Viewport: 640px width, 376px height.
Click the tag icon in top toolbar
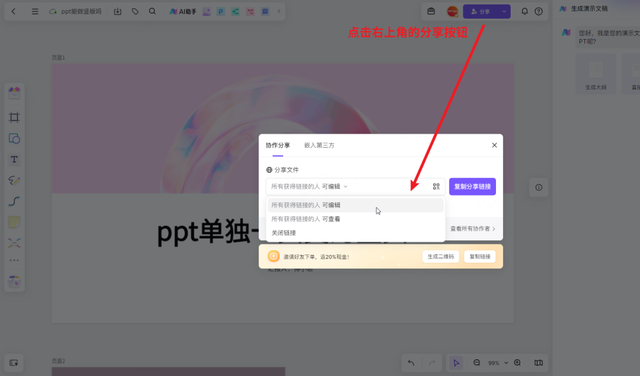click(x=135, y=11)
